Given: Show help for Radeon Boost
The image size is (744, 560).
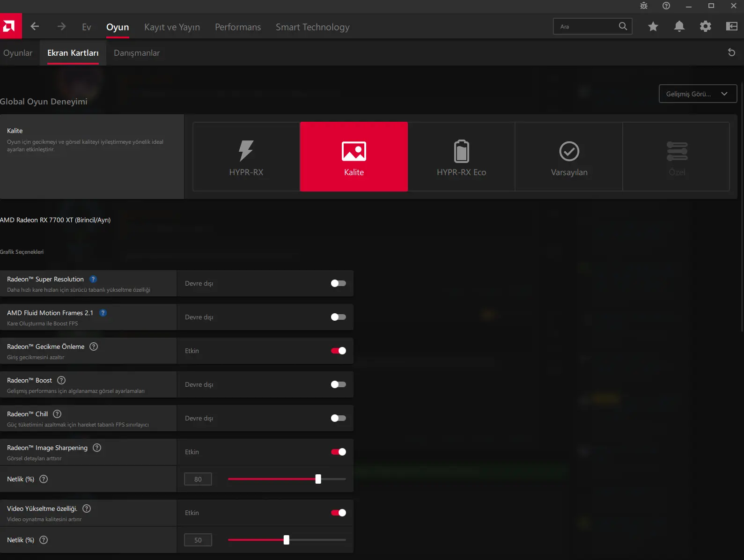Looking at the screenshot, I should 61,380.
